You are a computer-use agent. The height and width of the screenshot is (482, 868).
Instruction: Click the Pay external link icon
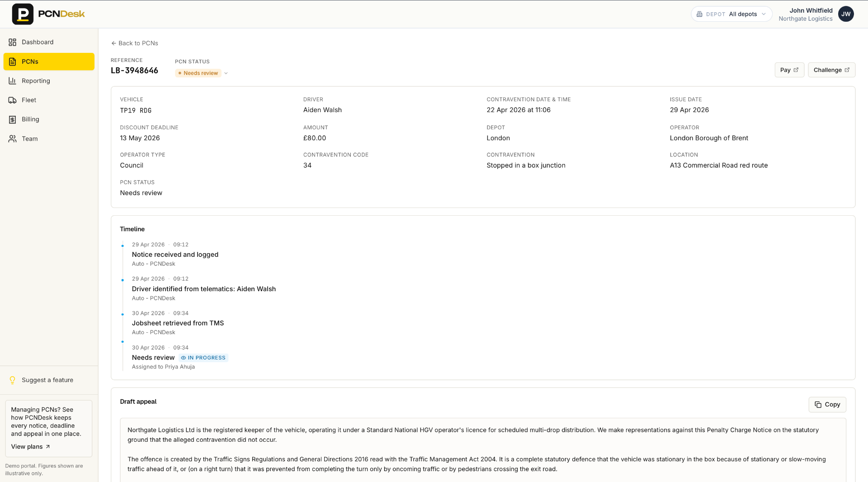[x=796, y=70]
